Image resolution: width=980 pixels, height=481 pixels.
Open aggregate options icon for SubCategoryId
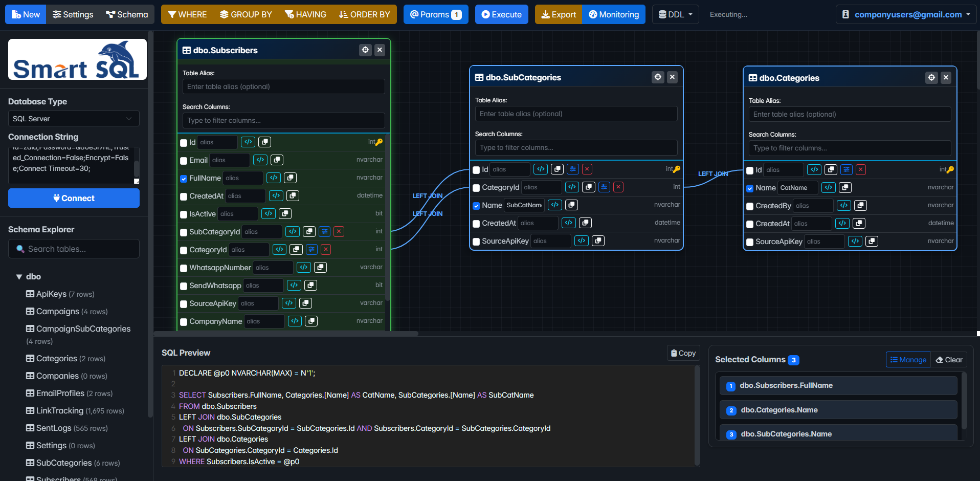click(x=324, y=231)
